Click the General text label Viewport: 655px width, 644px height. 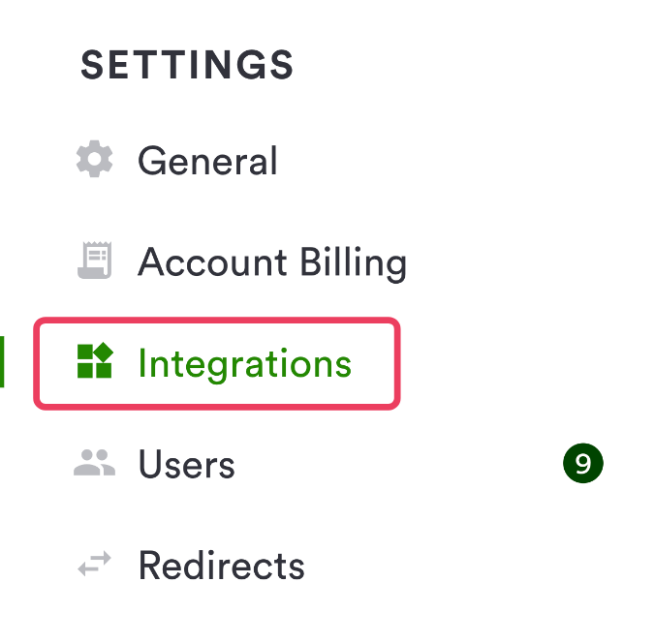207,161
